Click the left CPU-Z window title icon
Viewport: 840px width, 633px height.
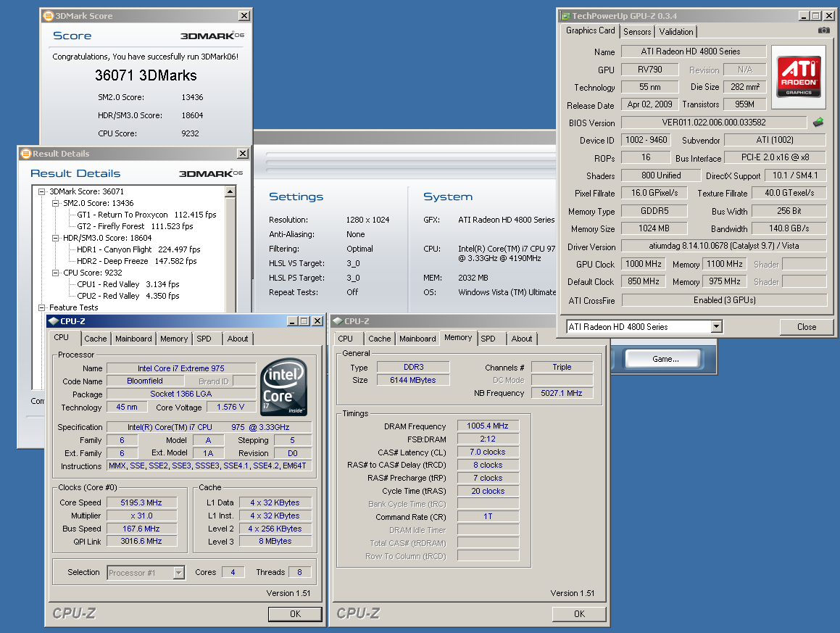point(53,321)
